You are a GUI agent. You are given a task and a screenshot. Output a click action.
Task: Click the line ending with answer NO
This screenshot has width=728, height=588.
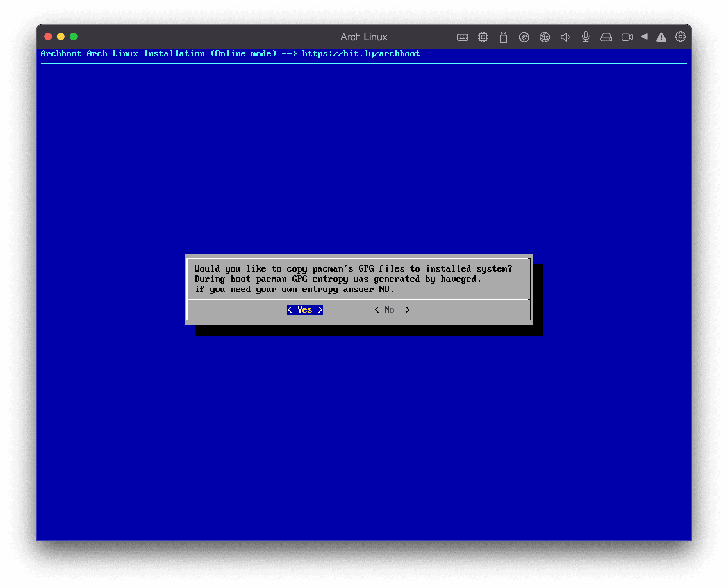coord(294,289)
